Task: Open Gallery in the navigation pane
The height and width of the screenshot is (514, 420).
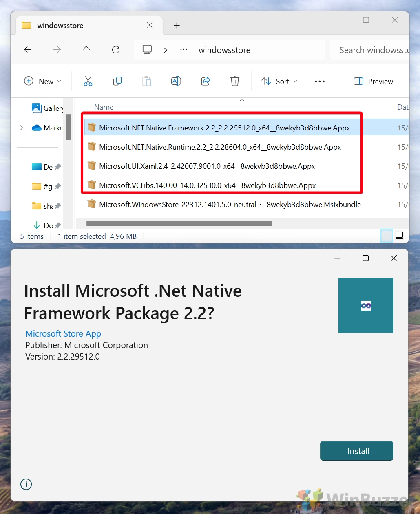Action: pyautogui.click(x=47, y=108)
